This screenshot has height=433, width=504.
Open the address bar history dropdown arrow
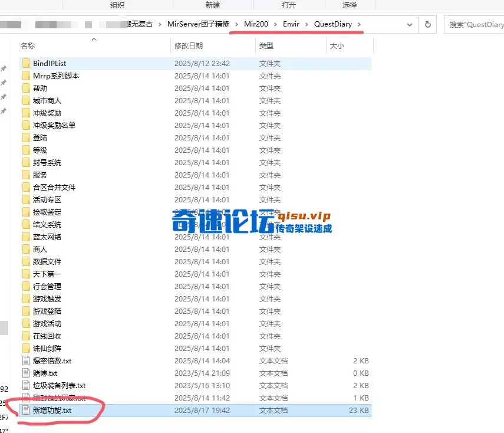pyautogui.click(x=410, y=25)
